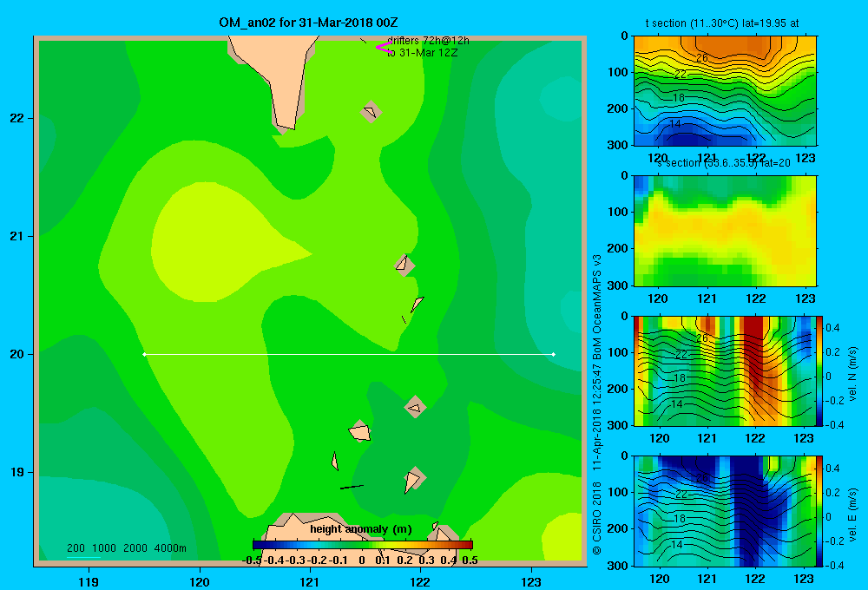Click the yellow-green high anomaly region near 120E

[x=216, y=244]
